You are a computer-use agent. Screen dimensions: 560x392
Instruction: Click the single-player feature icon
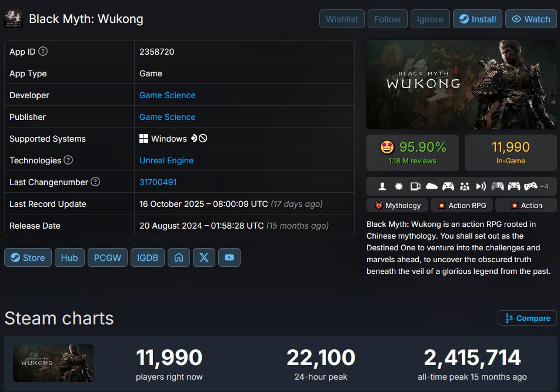(382, 186)
